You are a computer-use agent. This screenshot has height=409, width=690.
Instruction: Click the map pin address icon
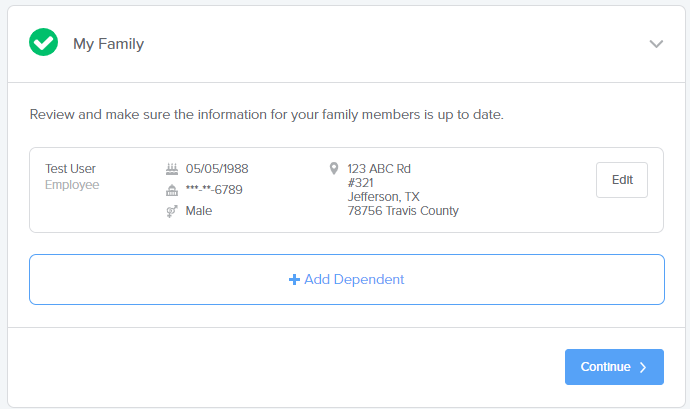(x=334, y=168)
